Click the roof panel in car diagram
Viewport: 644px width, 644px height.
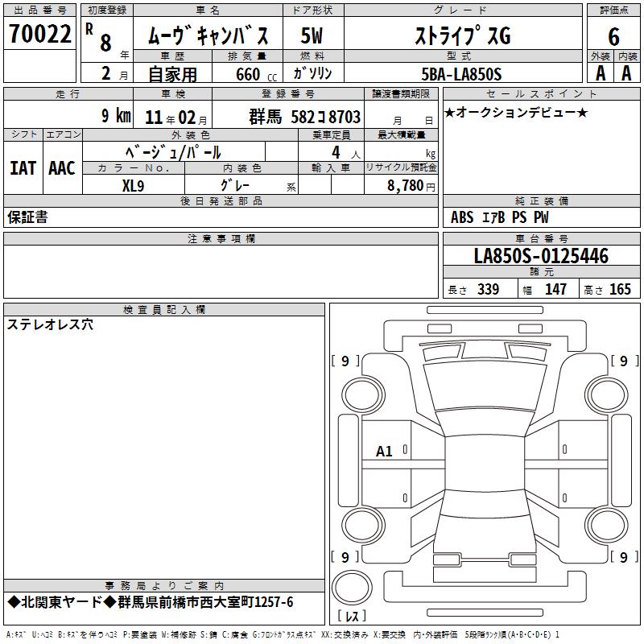coord(485,462)
